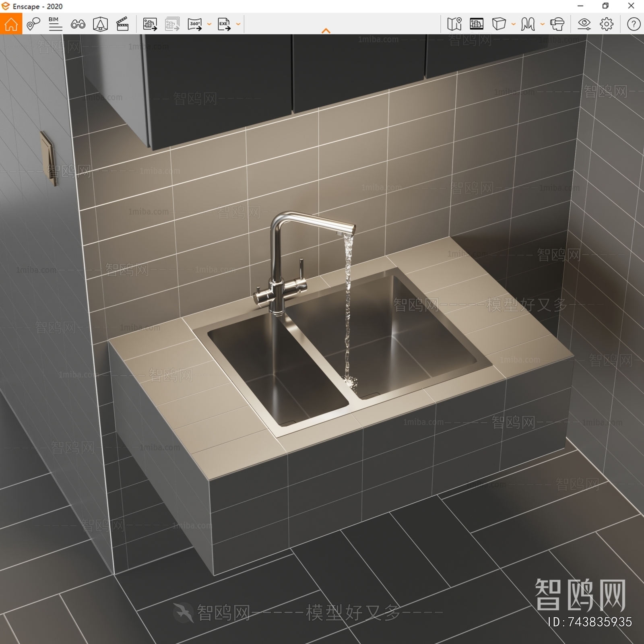Expand the 360° panorama dropdown arrow
The image size is (644, 644).
pos(209,24)
